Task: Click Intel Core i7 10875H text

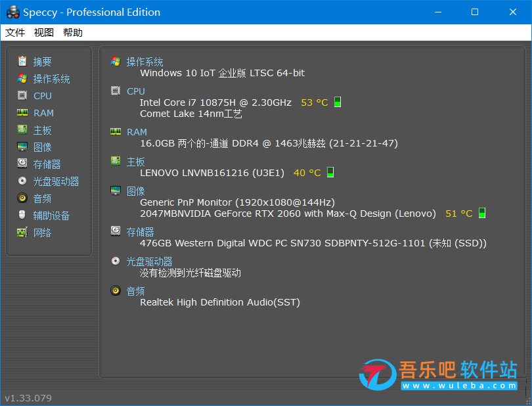Action: (216, 102)
